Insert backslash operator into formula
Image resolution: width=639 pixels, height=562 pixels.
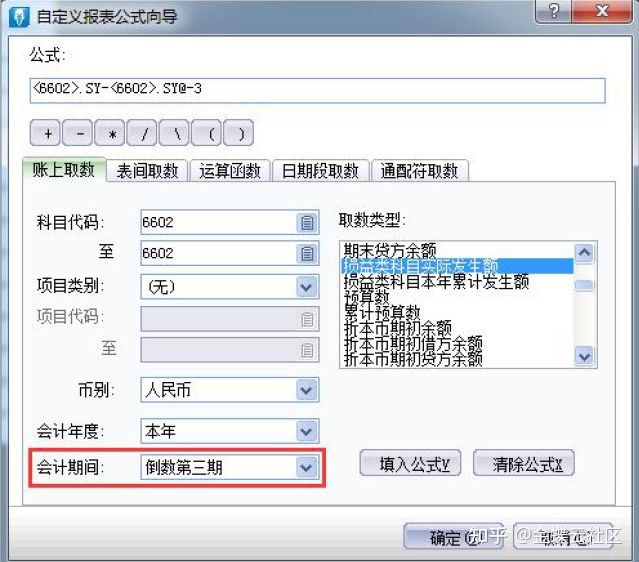pos(174,133)
